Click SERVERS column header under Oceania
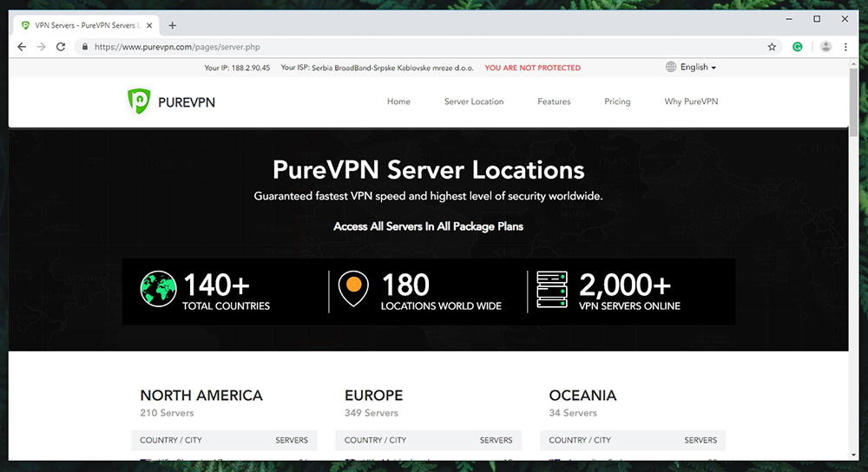 click(700, 441)
